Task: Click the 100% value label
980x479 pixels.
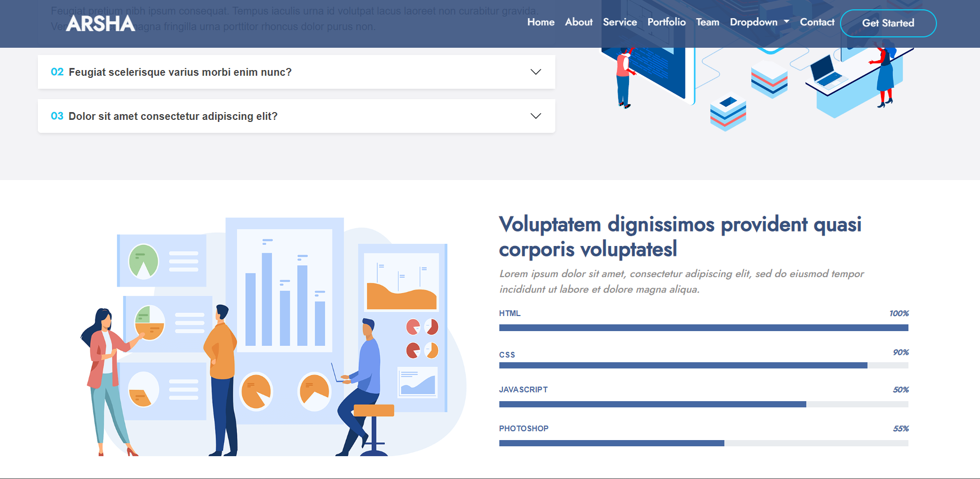Action: 899,313
